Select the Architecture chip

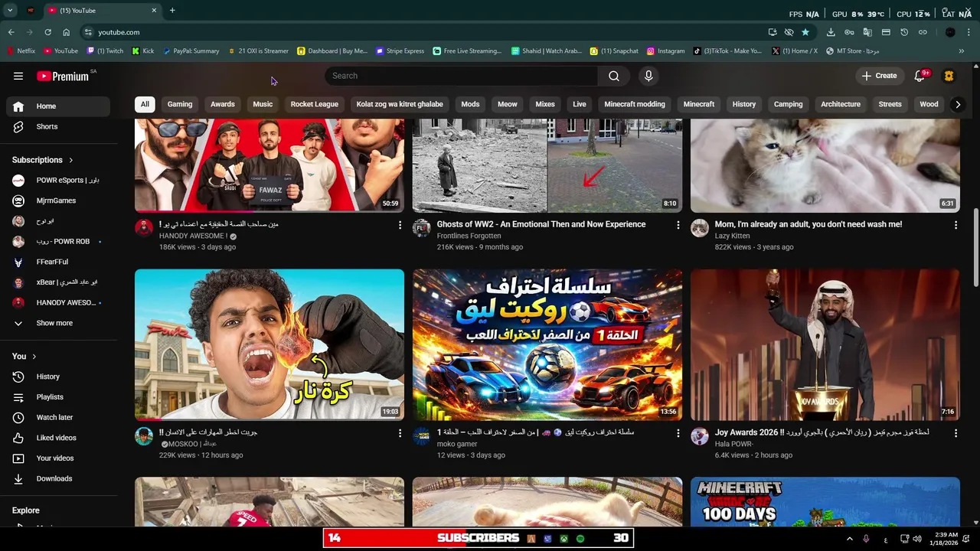coord(841,104)
